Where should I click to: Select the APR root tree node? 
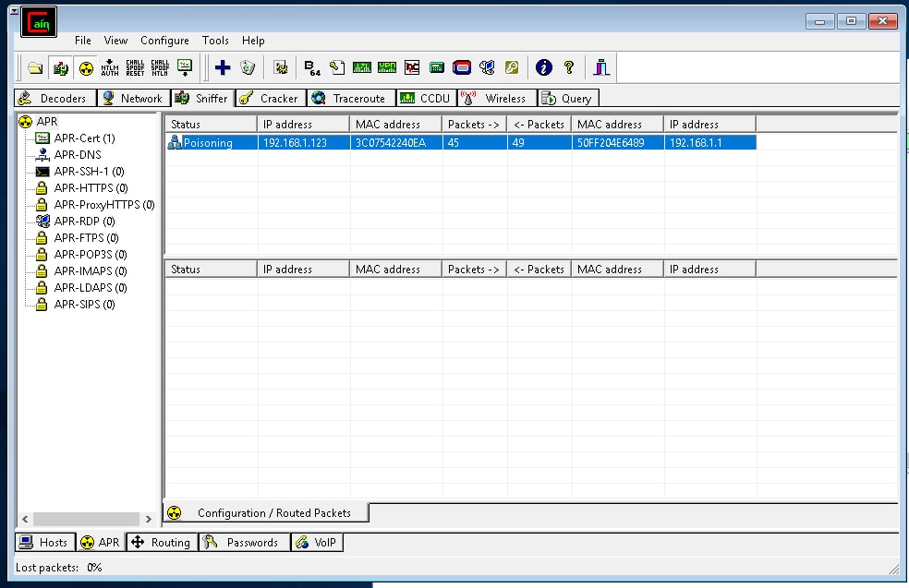(46, 122)
